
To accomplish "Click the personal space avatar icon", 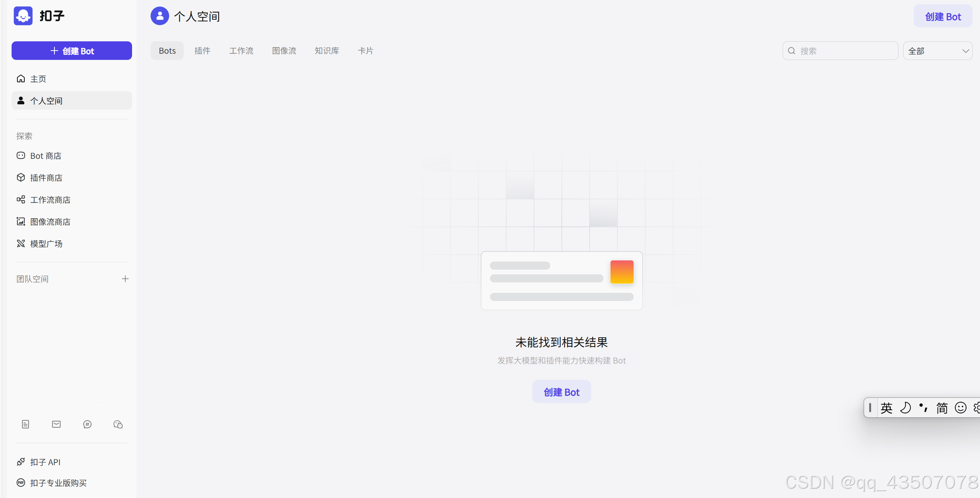I will pos(159,16).
